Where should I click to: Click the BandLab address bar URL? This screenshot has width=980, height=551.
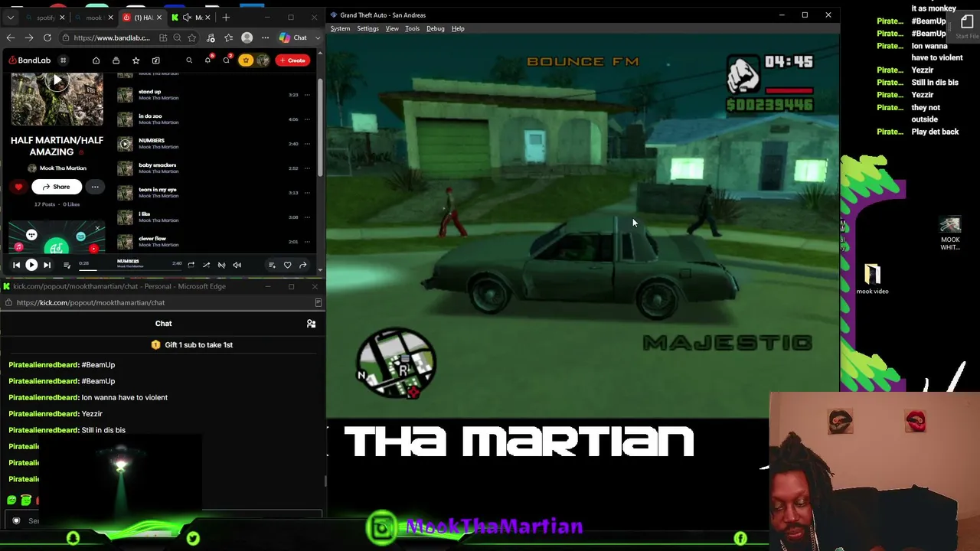112,37
